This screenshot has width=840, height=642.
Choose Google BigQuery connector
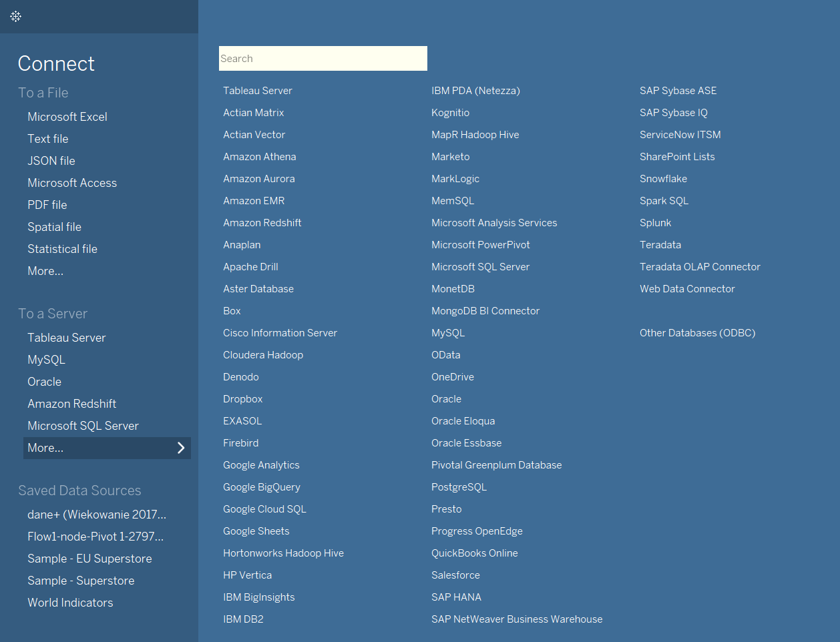click(261, 487)
